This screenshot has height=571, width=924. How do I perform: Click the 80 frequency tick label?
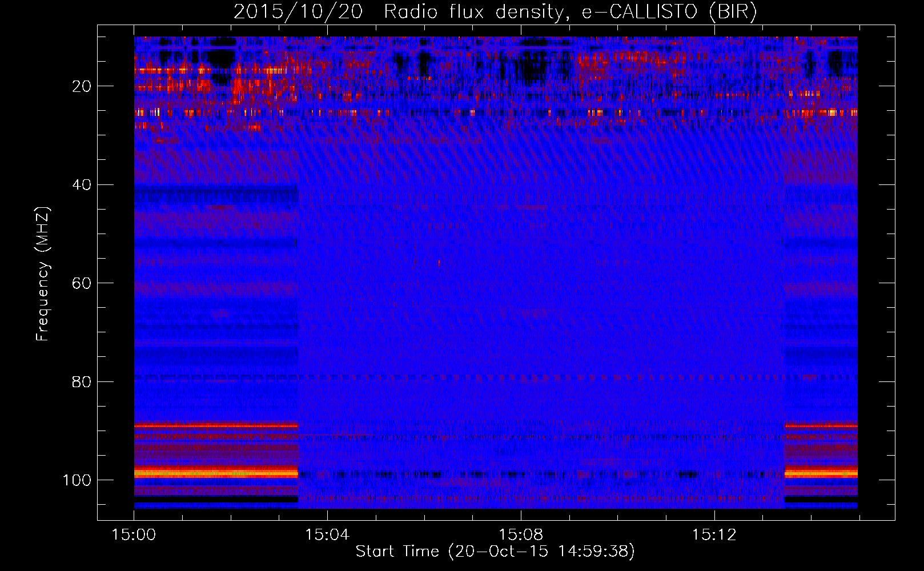coord(82,382)
